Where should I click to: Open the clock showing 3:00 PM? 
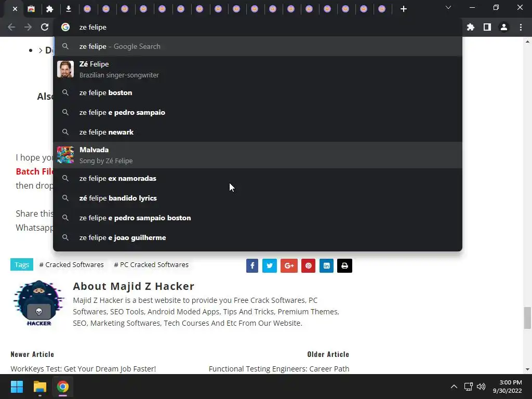click(x=507, y=387)
